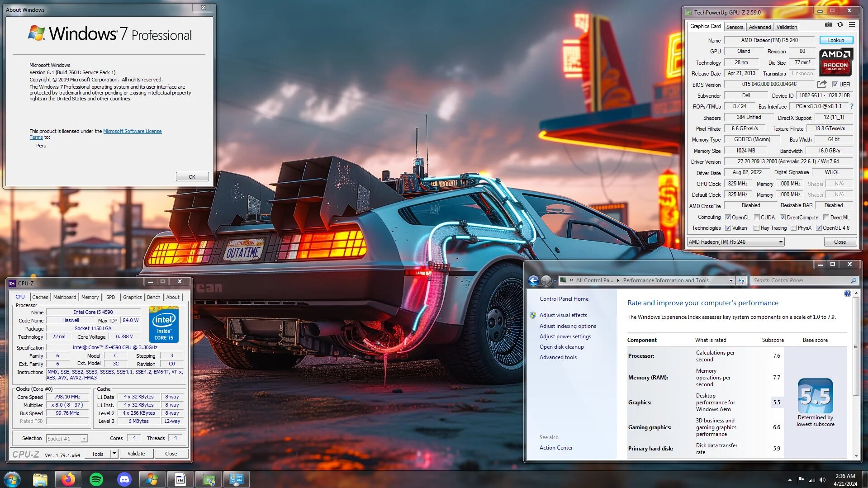Expand the Control Panel address history dropdown
This screenshot has height=488, width=868.
[x=730, y=280]
